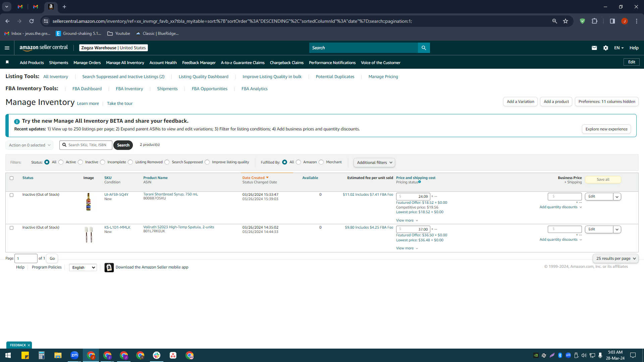The height and width of the screenshot is (362, 644).
Task: Expand View more for Vollrath pricing
Action: [x=407, y=248]
